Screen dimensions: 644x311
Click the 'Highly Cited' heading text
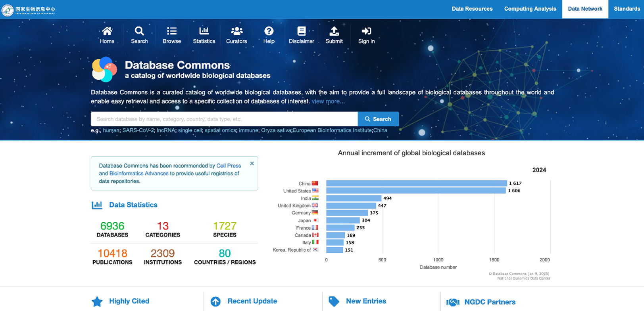129,301
